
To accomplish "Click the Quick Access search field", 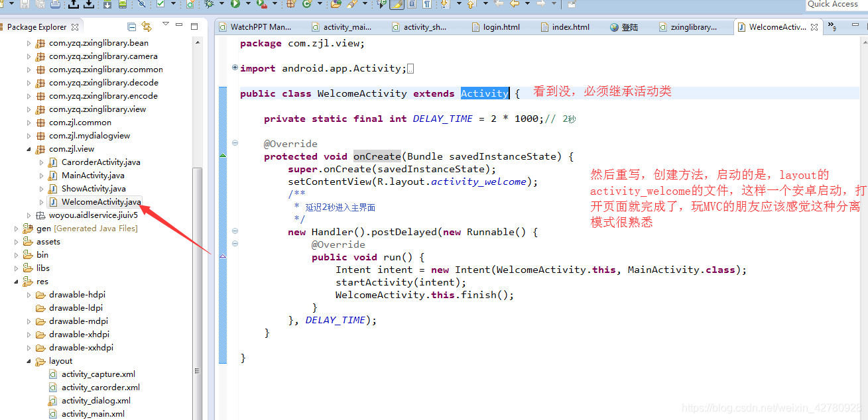I will [836, 5].
